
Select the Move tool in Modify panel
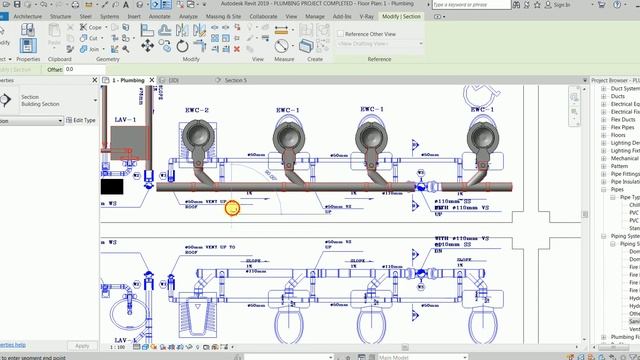(147, 45)
